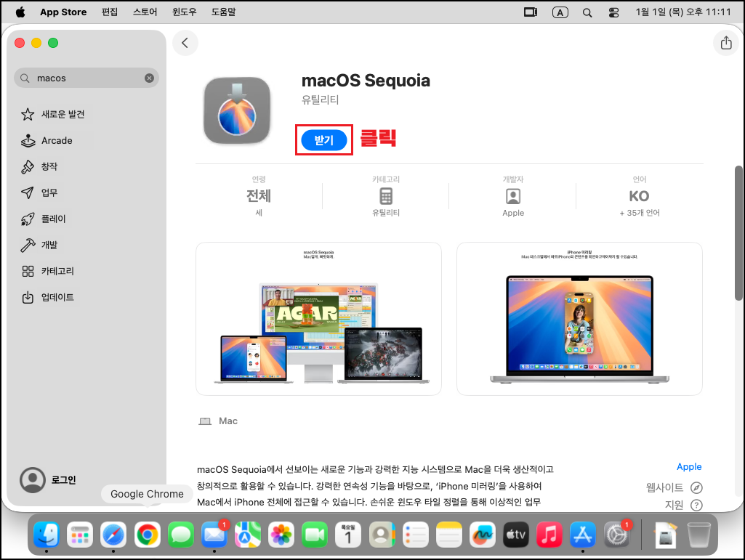Click the macOS Sequoia title text
Image resolution: width=745 pixels, height=560 pixels.
click(366, 81)
